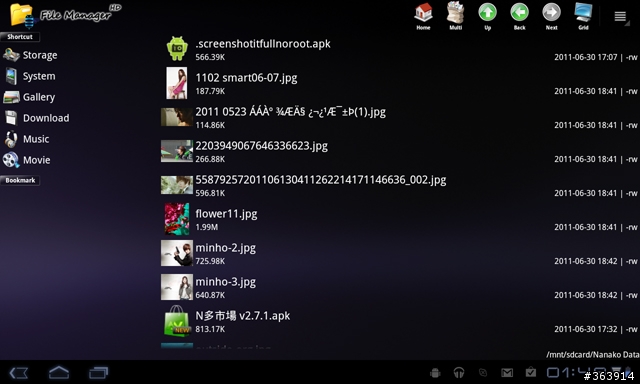The height and width of the screenshot is (384, 640).
Task: Go to Home folder in toolbar
Action: pos(423,16)
